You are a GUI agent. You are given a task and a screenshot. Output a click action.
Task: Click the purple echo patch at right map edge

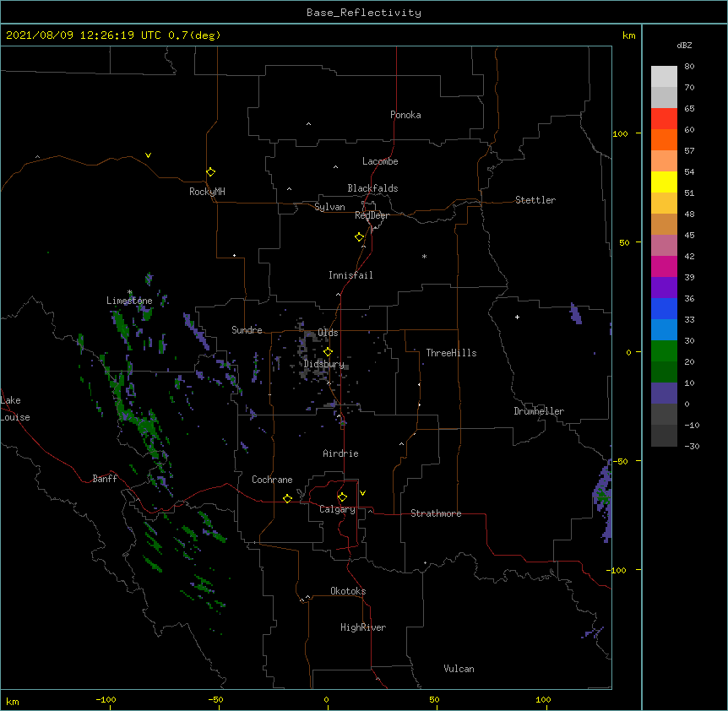coord(603,500)
